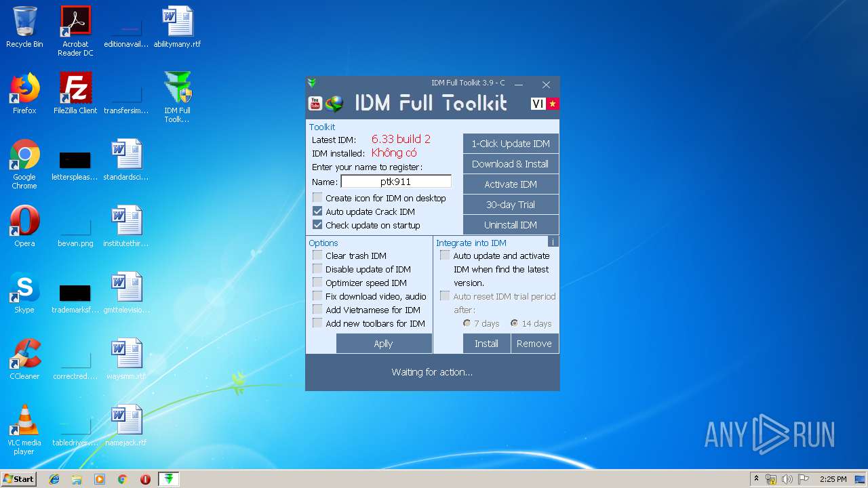This screenshot has width=868, height=488.
Task: Open Windows Explorer folder in taskbar
Action: click(77, 479)
